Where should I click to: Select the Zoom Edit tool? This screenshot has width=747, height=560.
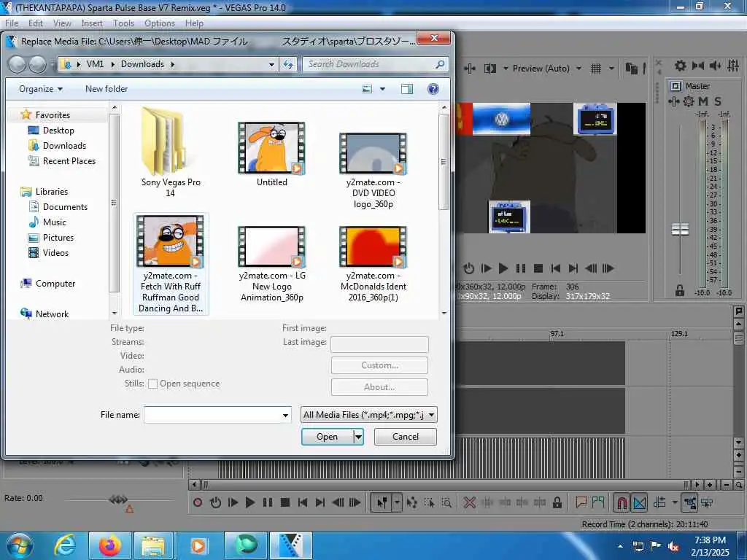tap(446, 502)
